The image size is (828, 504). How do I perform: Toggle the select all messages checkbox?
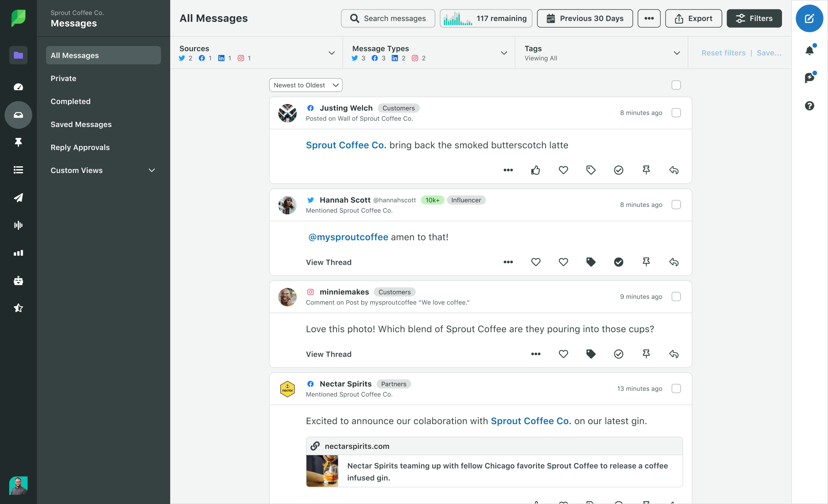[676, 85]
